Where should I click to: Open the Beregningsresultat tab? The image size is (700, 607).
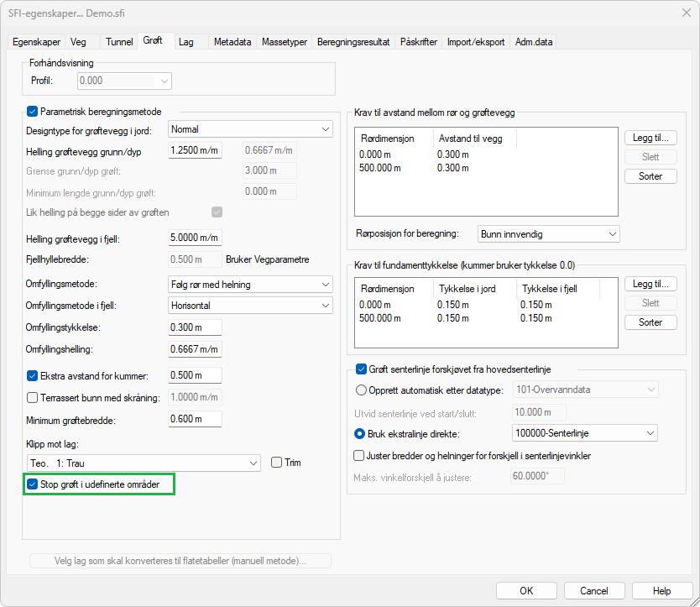tap(353, 42)
